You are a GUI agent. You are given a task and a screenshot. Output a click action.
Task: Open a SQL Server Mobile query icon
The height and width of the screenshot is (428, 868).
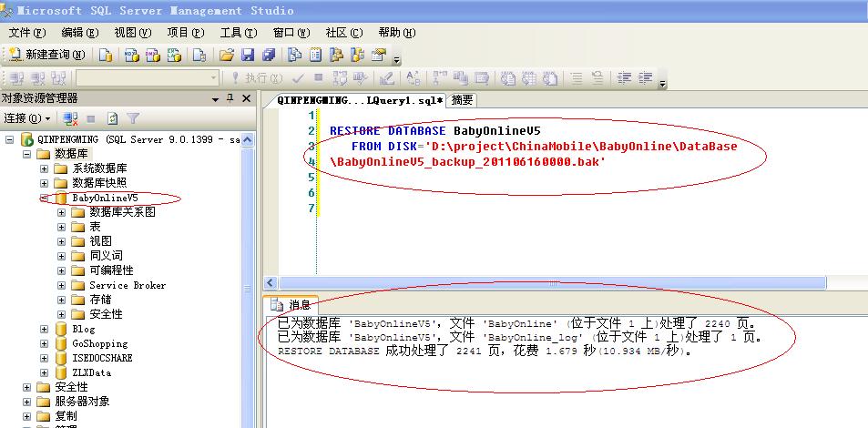click(199, 55)
